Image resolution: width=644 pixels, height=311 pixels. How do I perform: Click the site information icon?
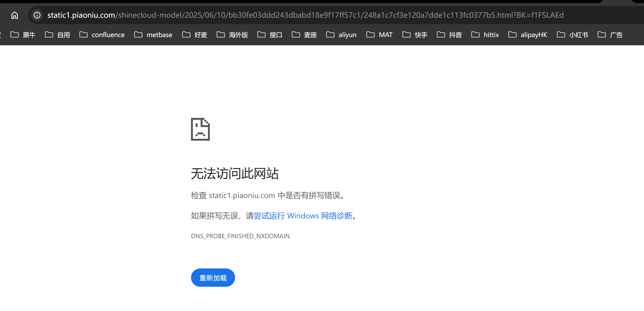[x=37, y=15]
